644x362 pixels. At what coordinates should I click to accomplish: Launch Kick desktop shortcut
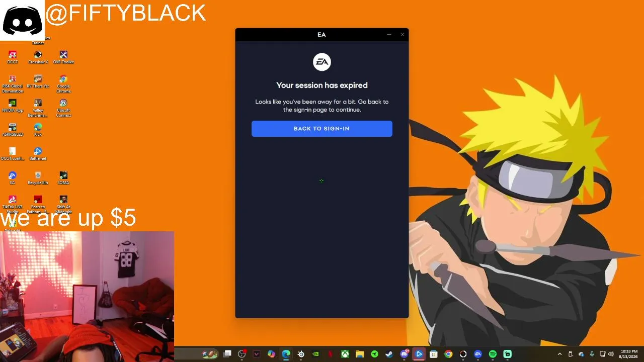click(x=38, y=130)
